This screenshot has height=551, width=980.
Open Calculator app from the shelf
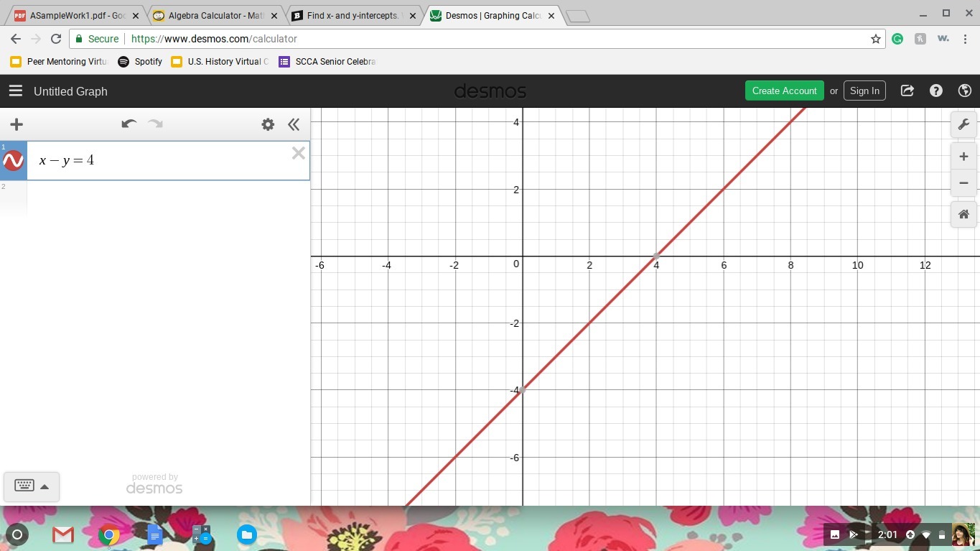[x=201, y=534]
